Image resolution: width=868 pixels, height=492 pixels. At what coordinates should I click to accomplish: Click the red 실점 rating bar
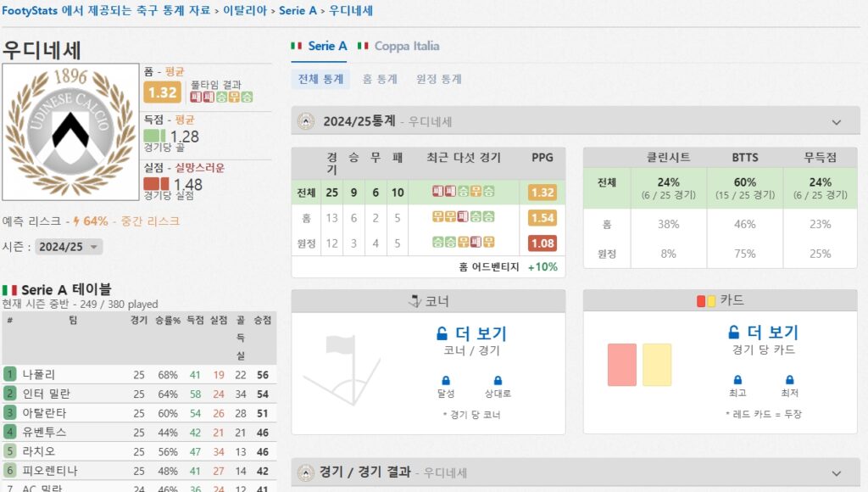[156, 183]
